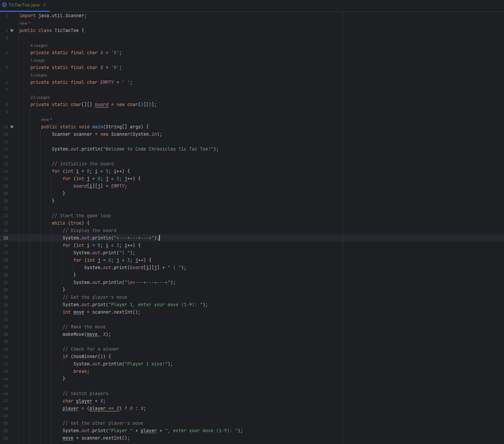This screenshot has height=444, width=504.
Task: Open the '5 usages' hint above EMPTY constant
Action: (39, 75)
